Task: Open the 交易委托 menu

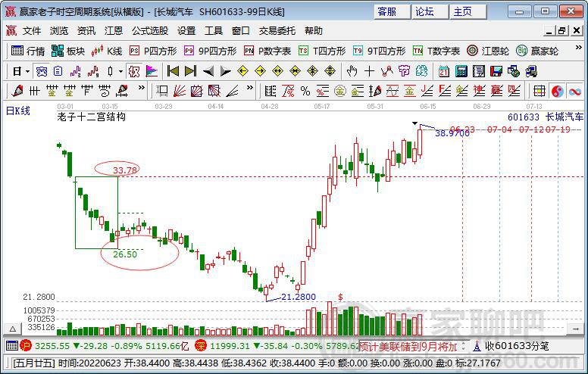Action: coord(277,31)
